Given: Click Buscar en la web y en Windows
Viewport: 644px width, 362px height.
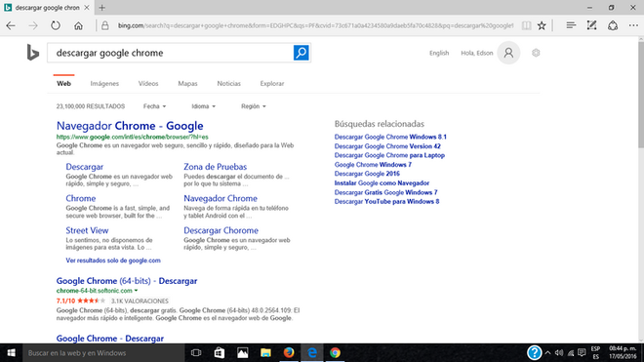Looking at the screenshot, I should (102, 353).
